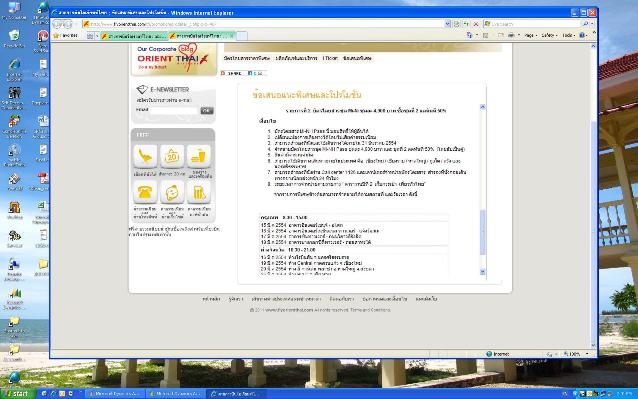Screen dimensions: 638x399
Task: Open a new blank tab
Action: (x=242, y=36)
